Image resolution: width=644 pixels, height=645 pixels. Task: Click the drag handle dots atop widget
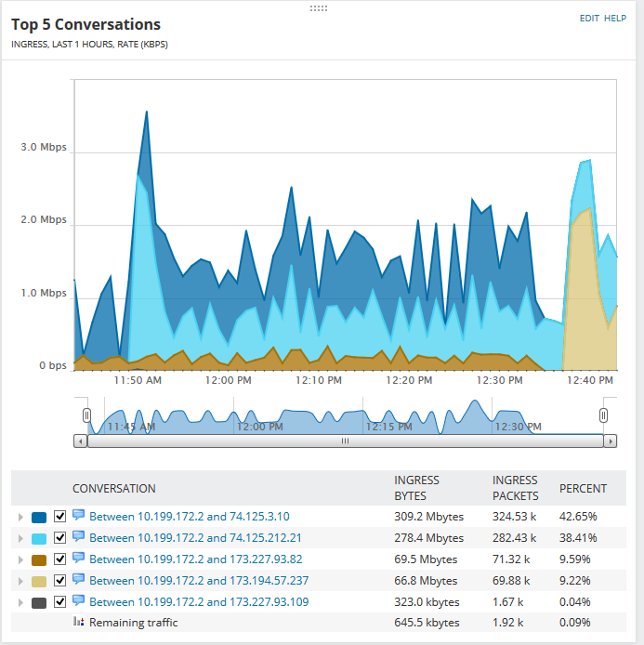[x=319, y=8]
